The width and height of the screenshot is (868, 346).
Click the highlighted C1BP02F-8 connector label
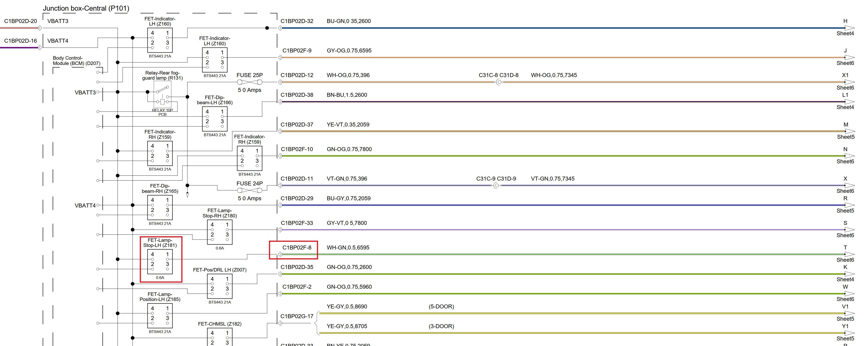pos(297,248)
